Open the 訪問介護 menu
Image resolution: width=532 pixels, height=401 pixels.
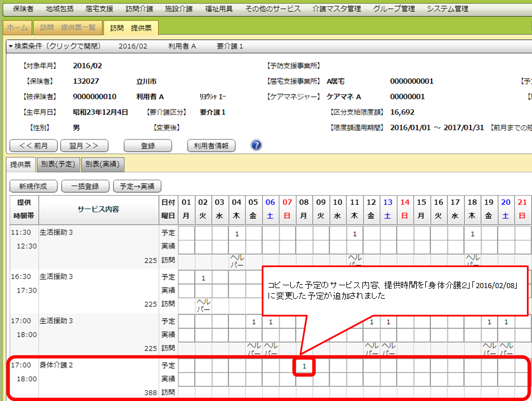point(139,9)
